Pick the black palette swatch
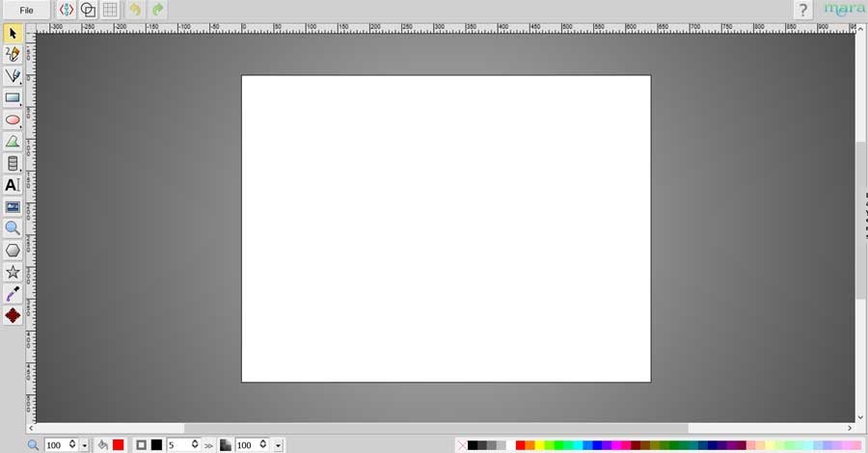The image size is (868, 453). click(473, 445)
